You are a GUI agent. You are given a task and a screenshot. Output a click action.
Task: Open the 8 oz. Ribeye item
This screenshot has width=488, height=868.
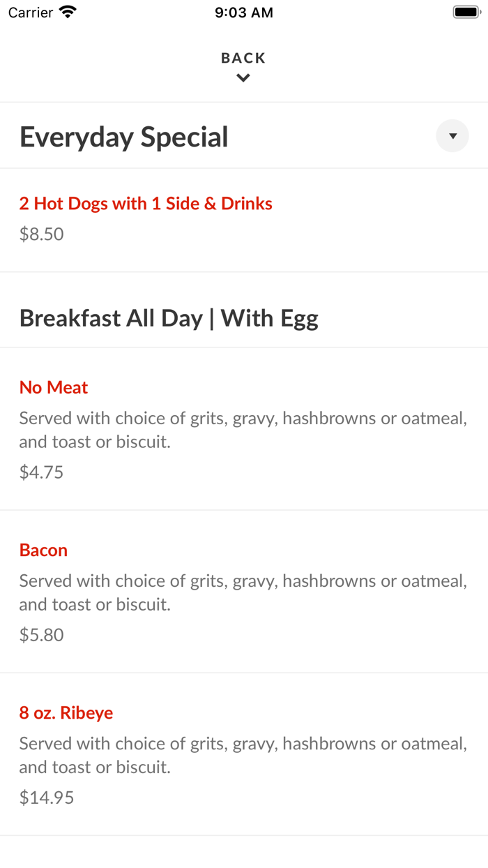tap(66, 712)
